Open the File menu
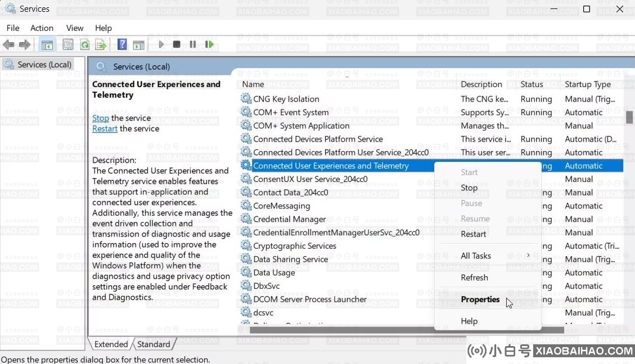 pos(12,28)
